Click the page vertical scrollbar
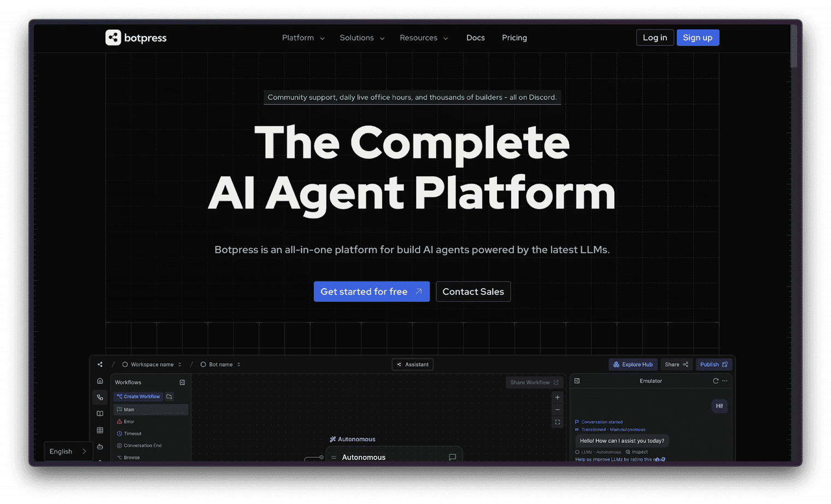The width and height of the screenshot is (831, 504). 793,46
